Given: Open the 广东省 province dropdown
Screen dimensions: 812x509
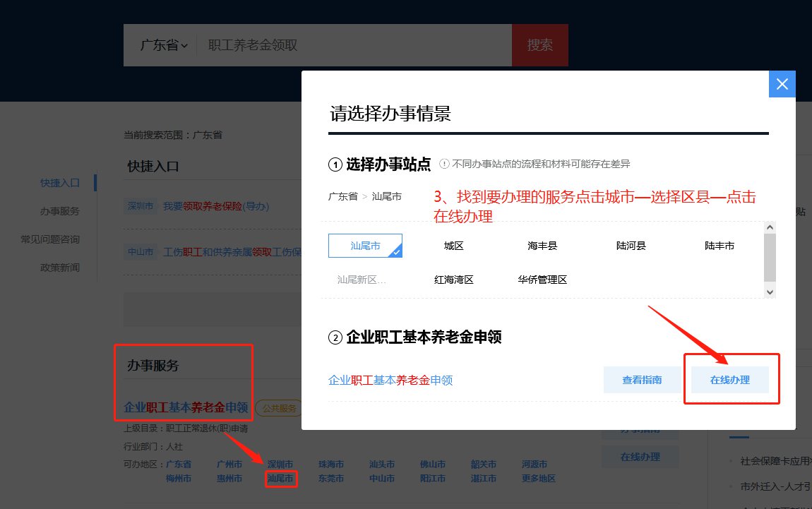Looking at the screenshot, I should 164,45.
